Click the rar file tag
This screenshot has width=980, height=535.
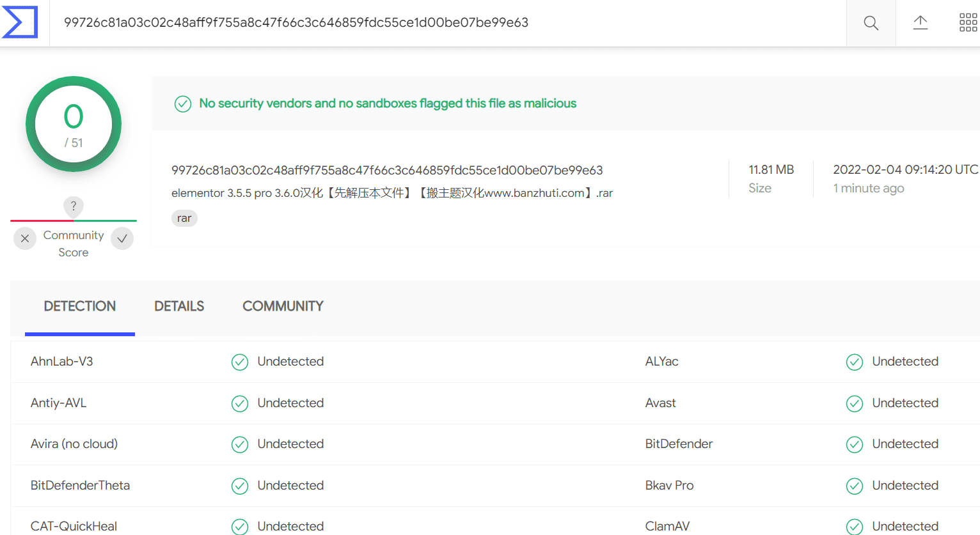coord(184,219)
